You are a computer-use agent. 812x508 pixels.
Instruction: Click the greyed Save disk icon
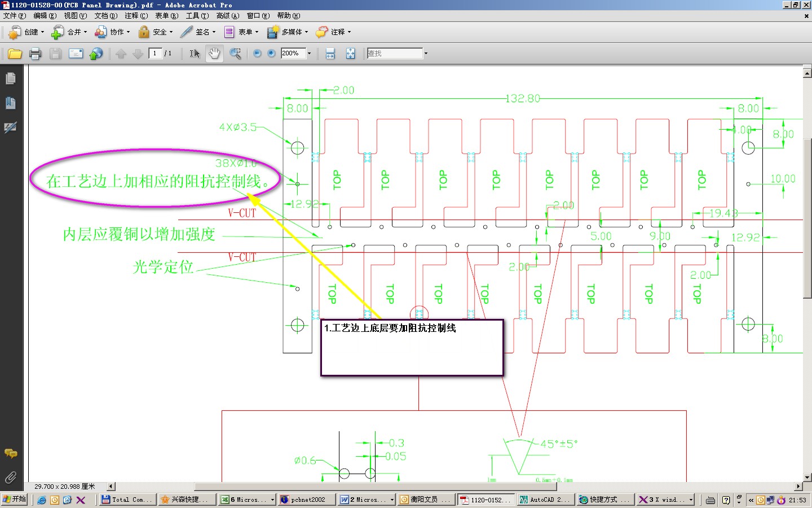click(x=55, y=54)
